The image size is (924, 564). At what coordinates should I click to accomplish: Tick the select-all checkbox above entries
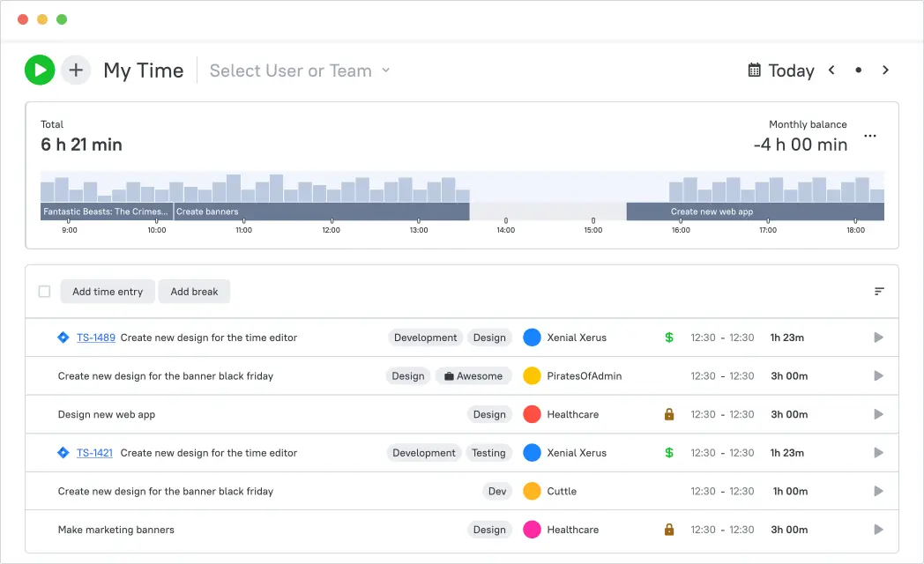[x=43, y=291]
